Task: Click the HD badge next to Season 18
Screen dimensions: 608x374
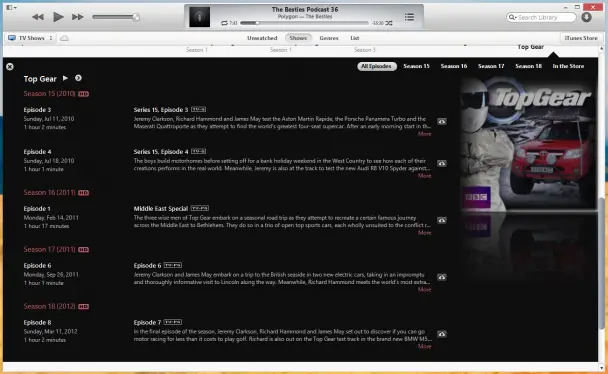Action: tap(83, 307)
